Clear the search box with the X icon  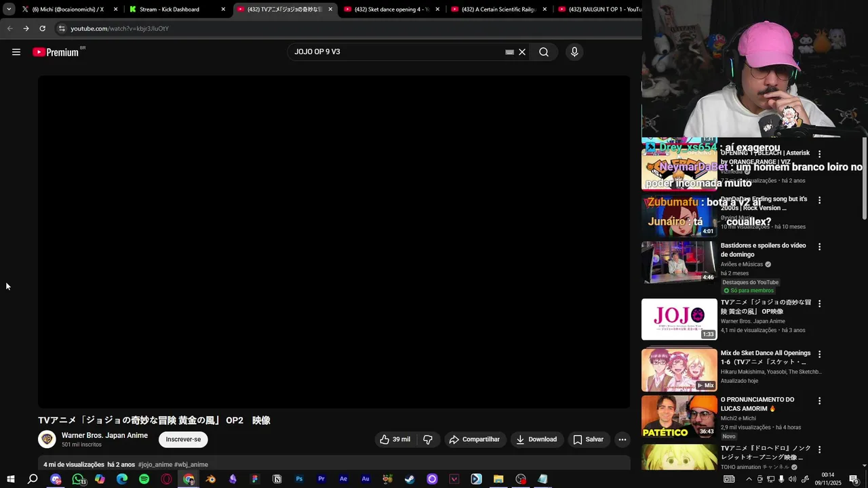click(x=522, y=52)
